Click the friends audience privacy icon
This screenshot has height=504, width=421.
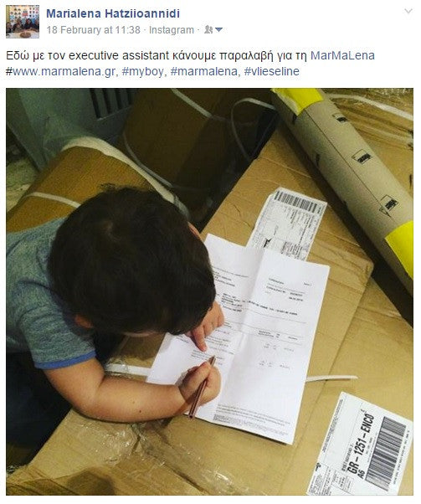pyautogui.click(x=208, y=30)
